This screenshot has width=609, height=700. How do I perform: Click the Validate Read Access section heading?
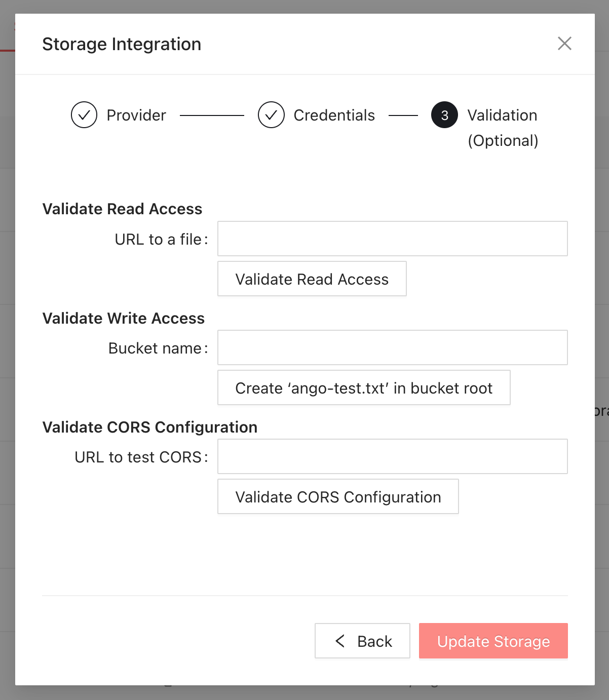122,209
